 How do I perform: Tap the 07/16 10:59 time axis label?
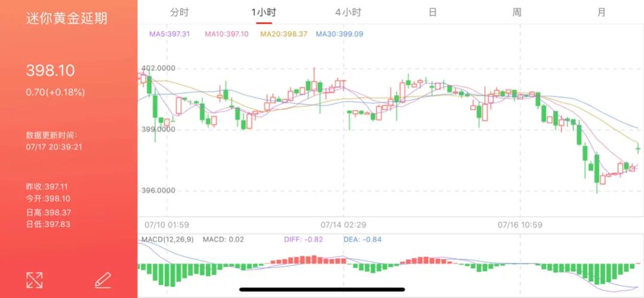(x=520, y=225)
